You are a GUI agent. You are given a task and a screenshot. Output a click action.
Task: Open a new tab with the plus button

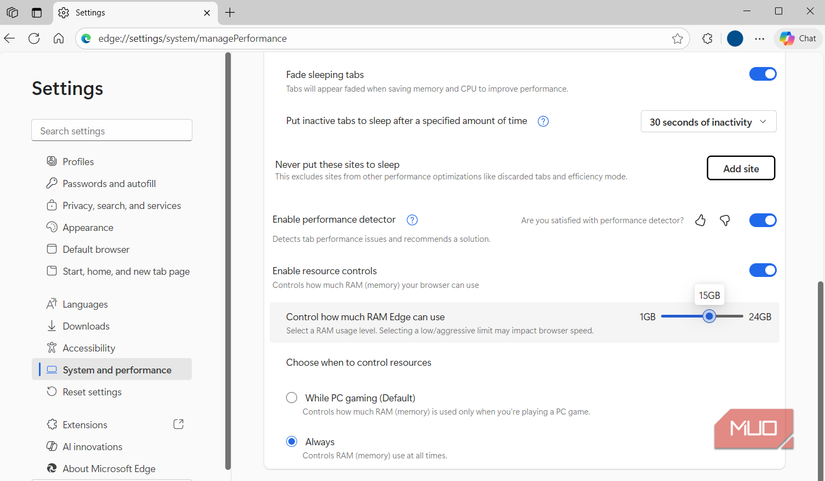point(230,13)
